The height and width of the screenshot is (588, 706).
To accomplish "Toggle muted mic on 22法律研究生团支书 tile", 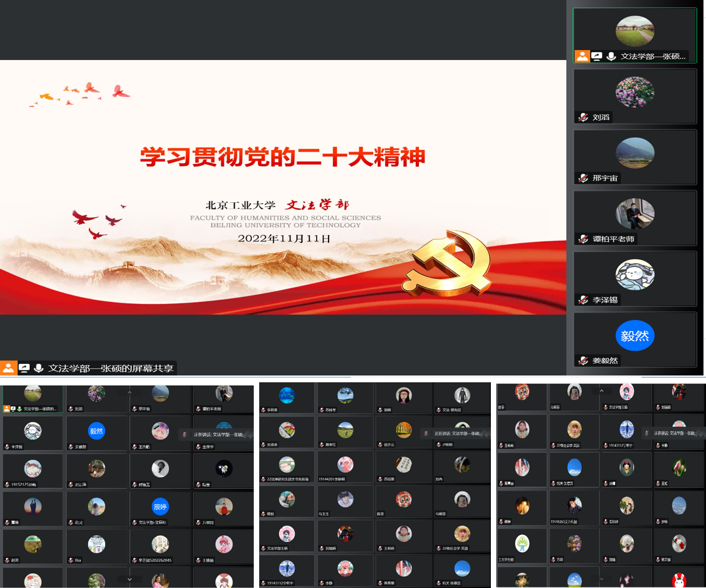I will tap(263, 479).
